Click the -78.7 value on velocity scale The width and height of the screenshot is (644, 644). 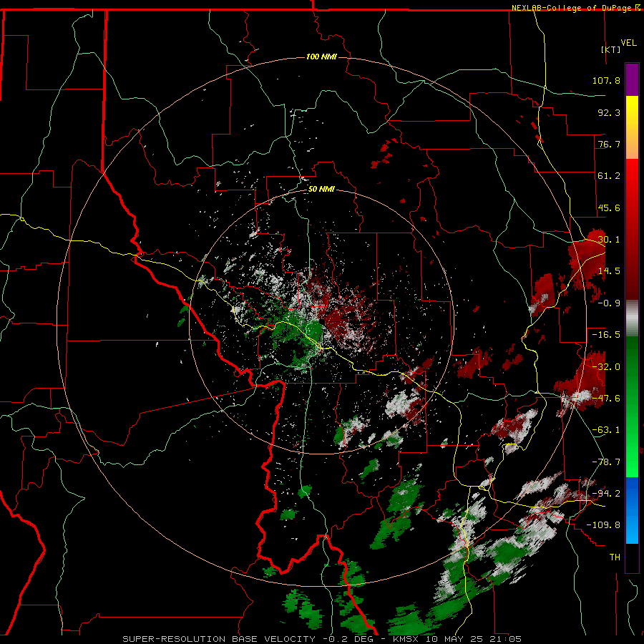(x=606, y=462)
